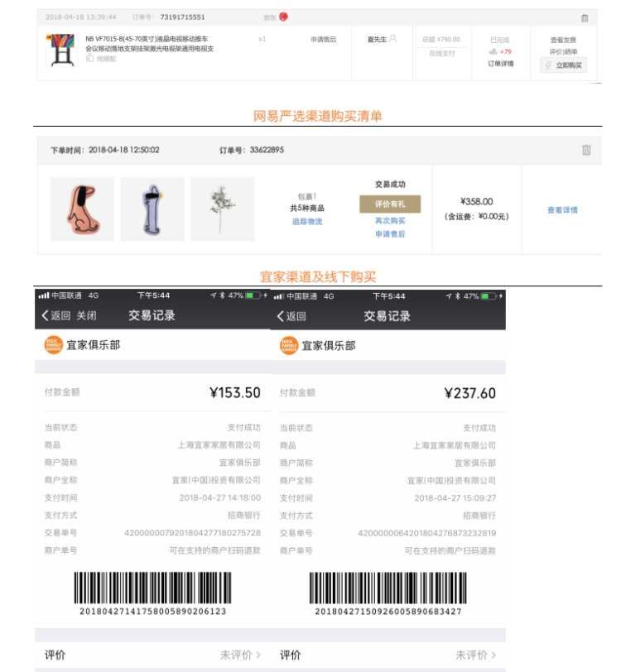621x672 pixels.
Task: Tap barcode 2018042714175800589020​6123
Action: 152,588
